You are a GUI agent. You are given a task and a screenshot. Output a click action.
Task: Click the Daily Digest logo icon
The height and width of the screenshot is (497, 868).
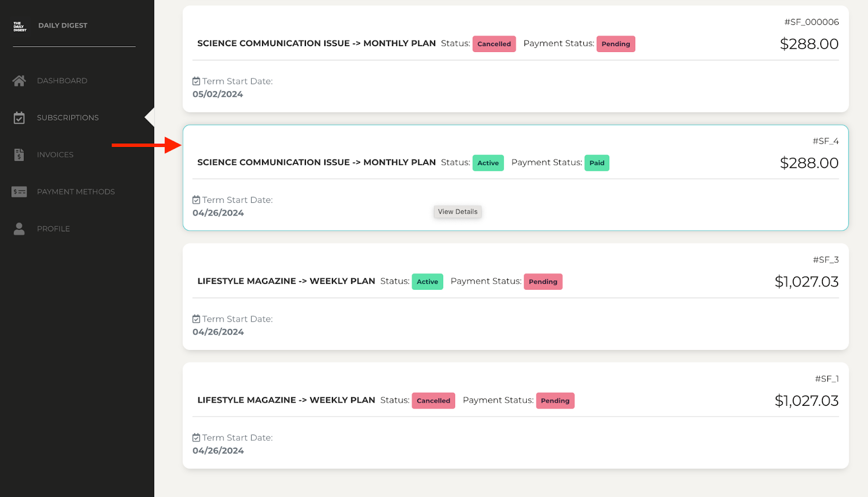coord(19,25)
